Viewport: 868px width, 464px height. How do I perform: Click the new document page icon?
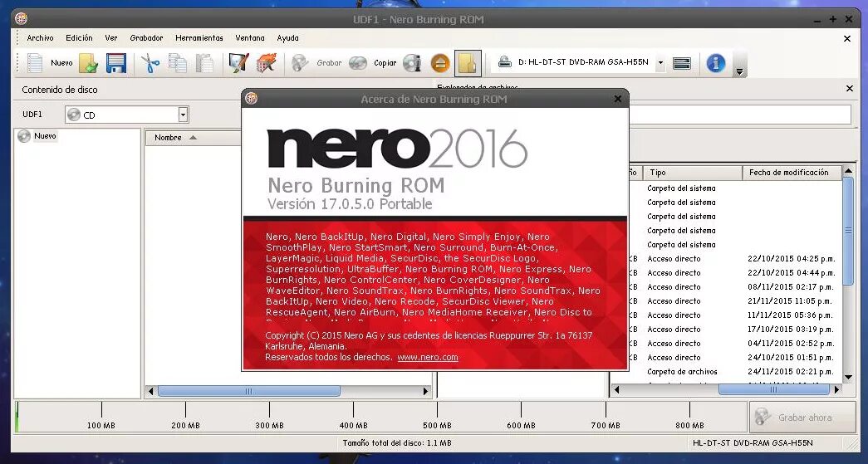coord(35,63)
